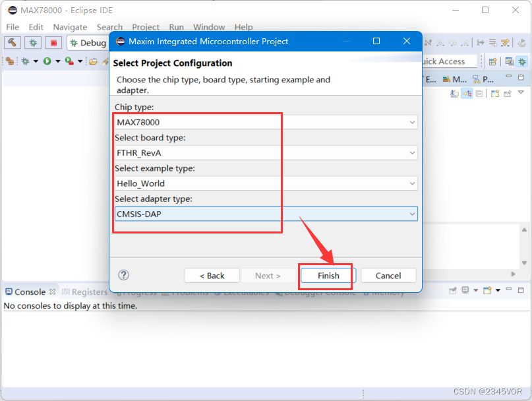Screen dimensions: 532x401
Task: Click Open New View icon in view toolbar
Action: tap(495, 94)
